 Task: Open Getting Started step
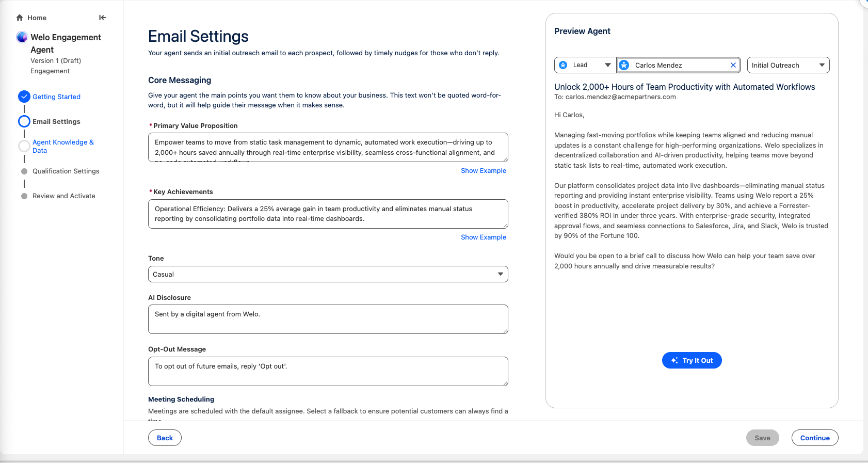(56, 97)
